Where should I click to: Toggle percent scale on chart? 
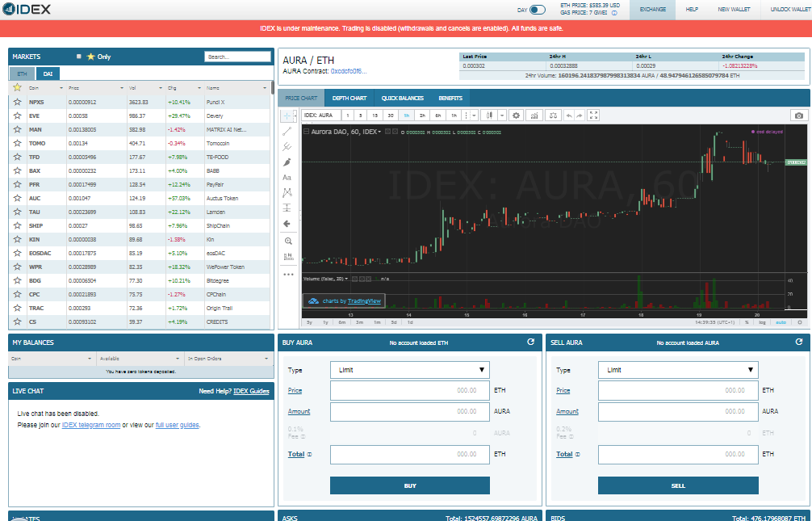click(747, 322)
